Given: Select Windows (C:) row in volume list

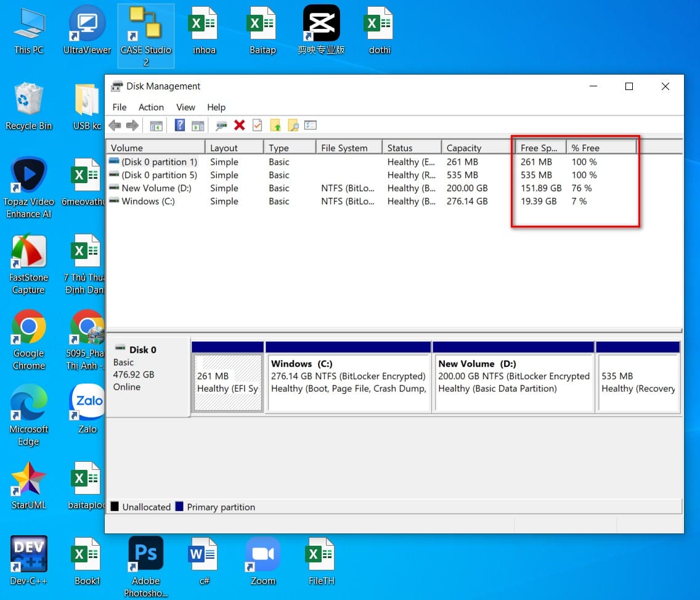Looking at the screenshot, I should tap(394, 201).
